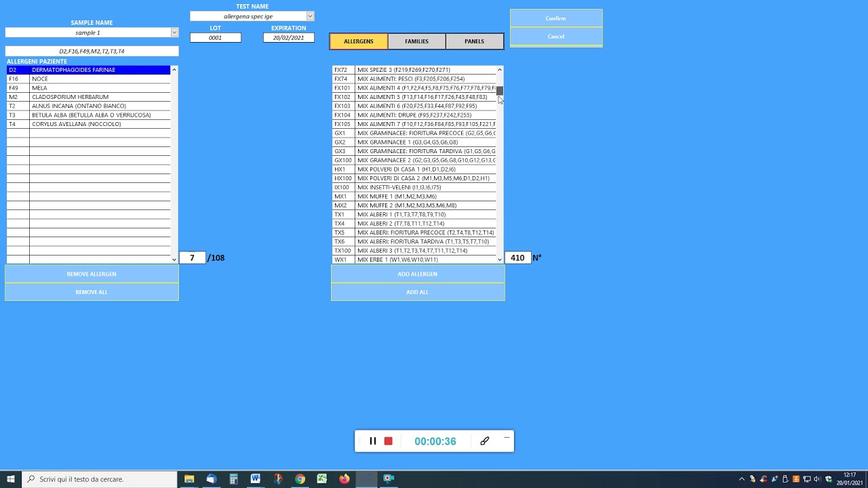Image resolution: width=868 pixels, height=488 pixels.
Task: Open the network status tray icon
Action: (807, 479)
